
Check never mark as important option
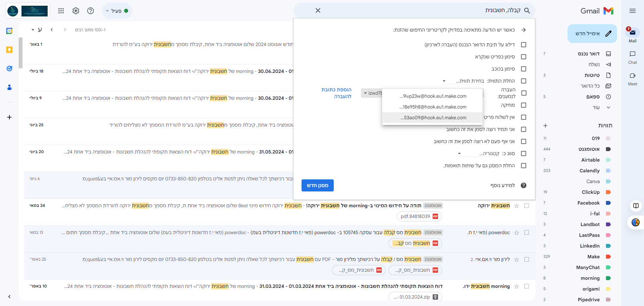524,141
